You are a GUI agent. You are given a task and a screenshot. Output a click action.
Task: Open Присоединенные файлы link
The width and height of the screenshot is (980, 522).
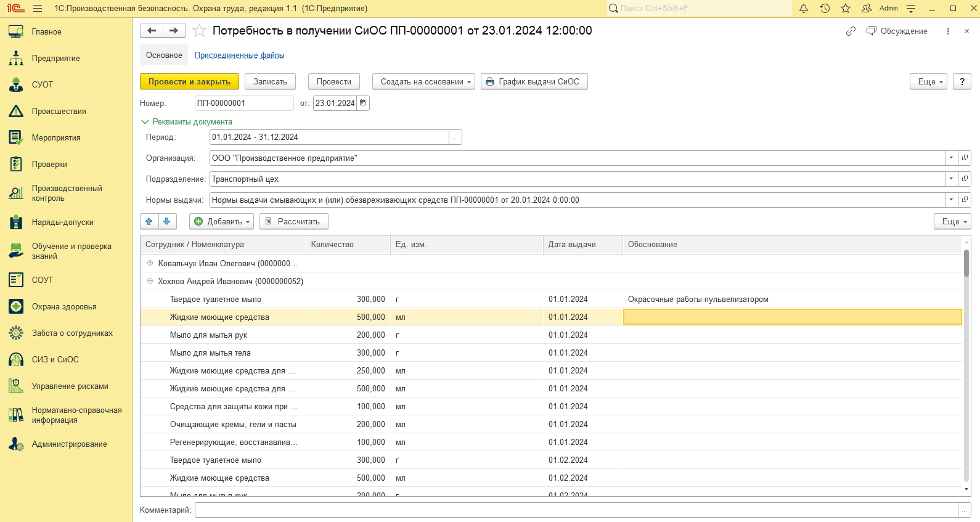tap(240, 55)
